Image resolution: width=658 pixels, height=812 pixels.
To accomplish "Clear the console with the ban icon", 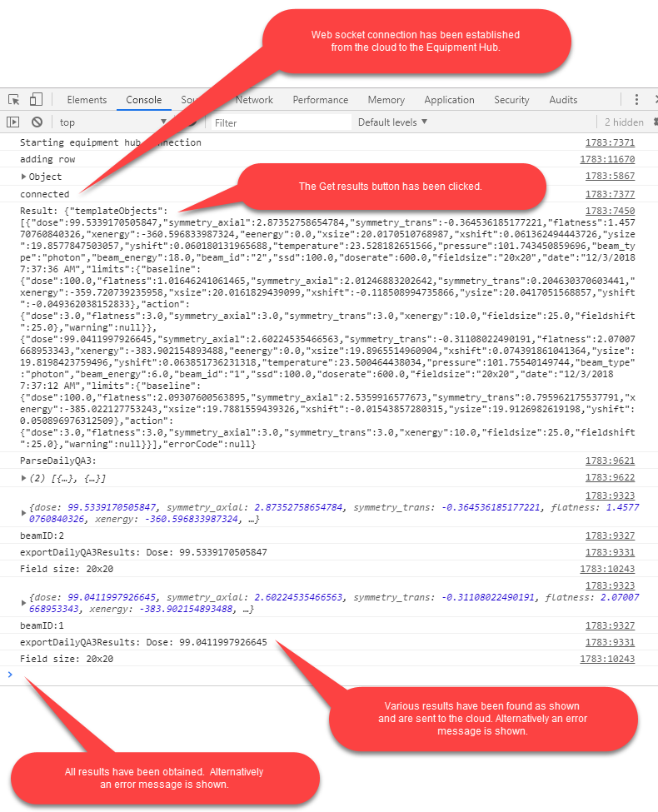I will pyautogui.click(x=37, y=122).
